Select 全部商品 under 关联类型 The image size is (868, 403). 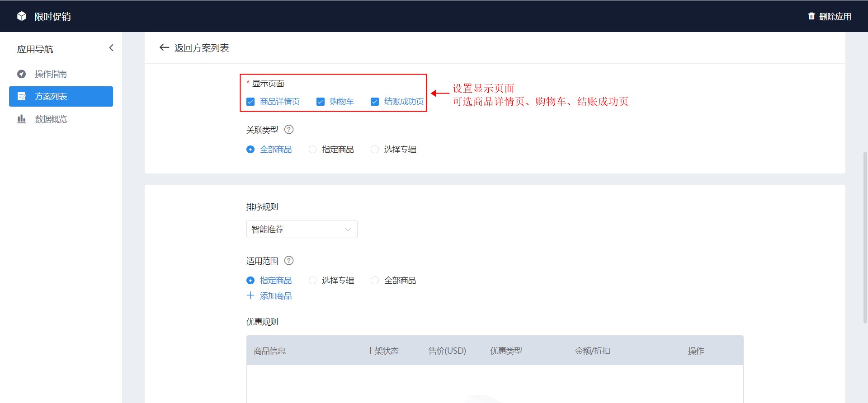[250, 150]
